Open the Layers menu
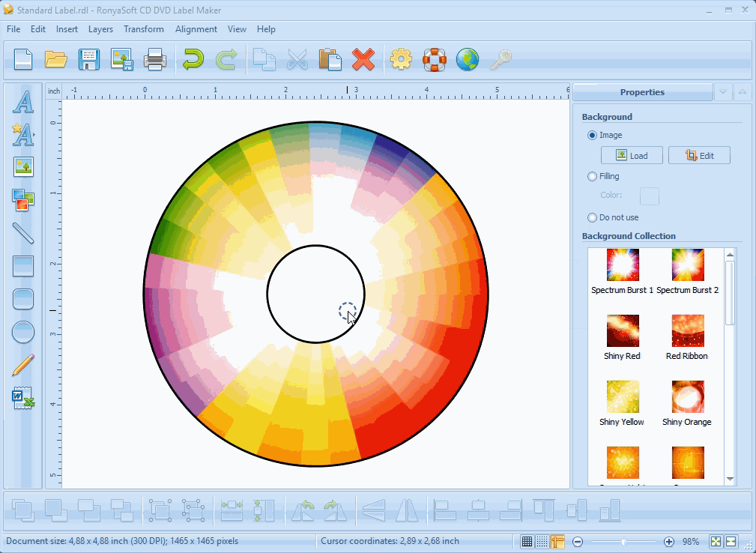This screenshot has width=756, height=553. [x=100, y=29]
